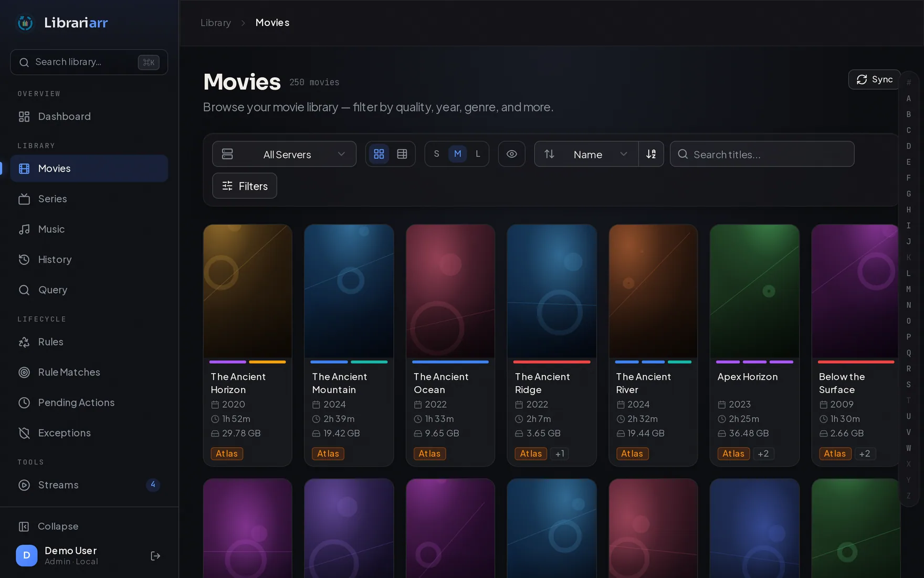Viewport: 924px width, 578px height.
Task: Jump to # in alphabet index
Action: pos(909,82)
